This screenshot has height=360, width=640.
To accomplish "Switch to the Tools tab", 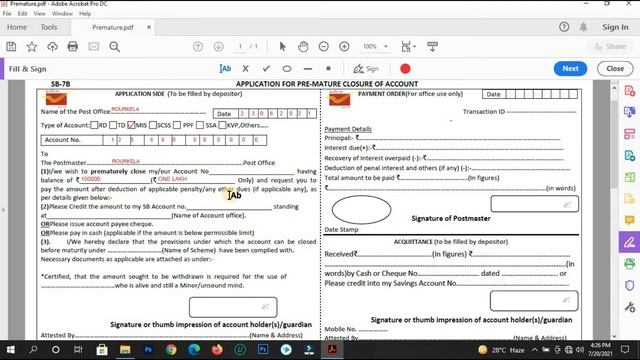I will [49, 27].
